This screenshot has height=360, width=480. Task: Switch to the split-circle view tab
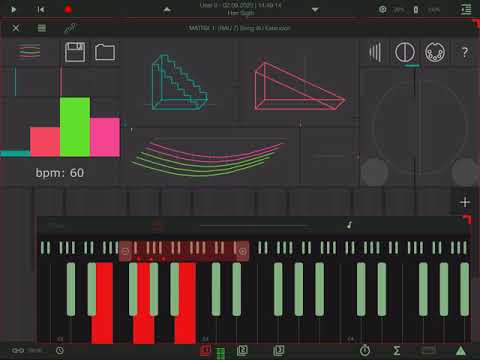[405, 52]
